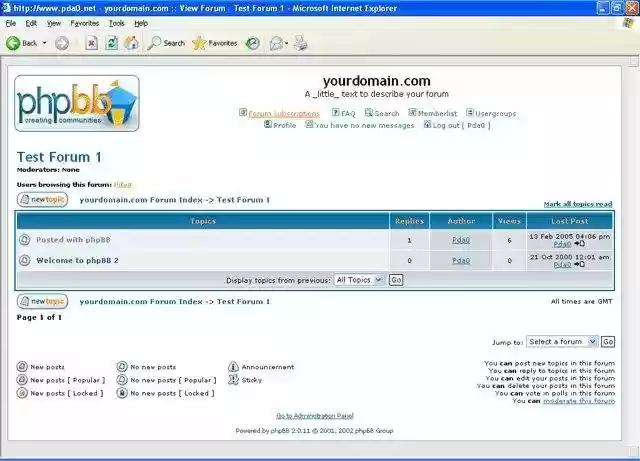640x461 pixels.
Task: Click the icon beside forum Search link
Action: (x=369, y=112)
